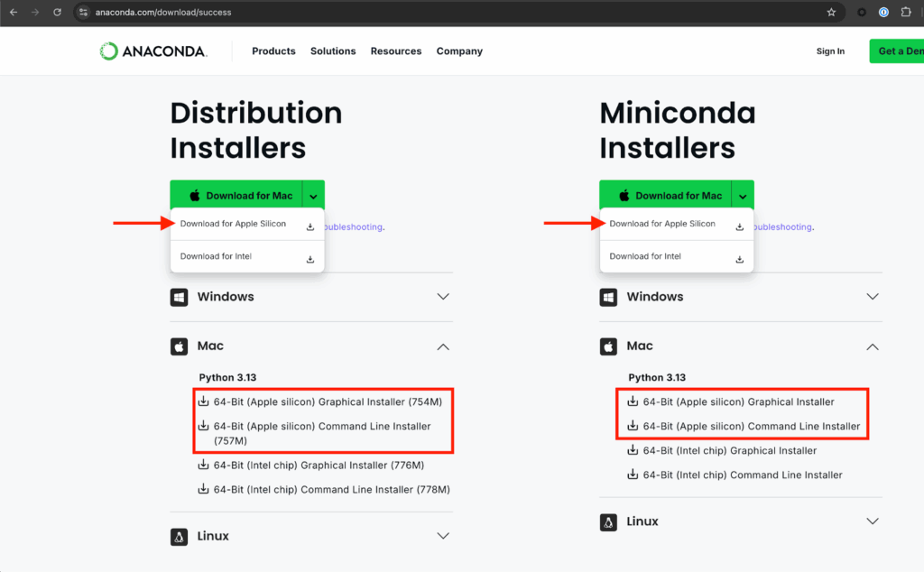Screen dimensions: 924x572
Task: Open the Products menu
Action: point(273,51)
